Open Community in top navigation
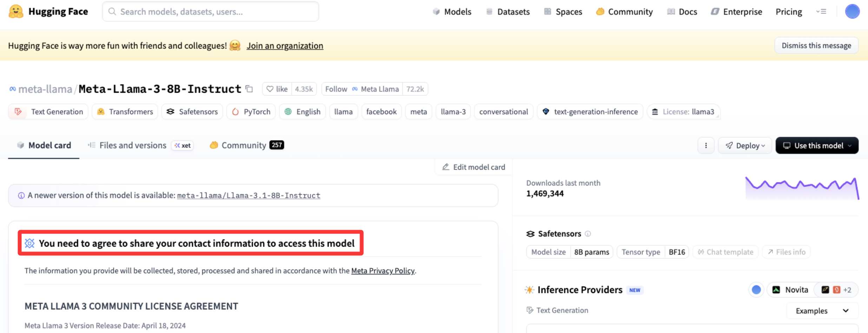Image resolution: width=868 pixels, height=333 pixels. coord(624,12)
